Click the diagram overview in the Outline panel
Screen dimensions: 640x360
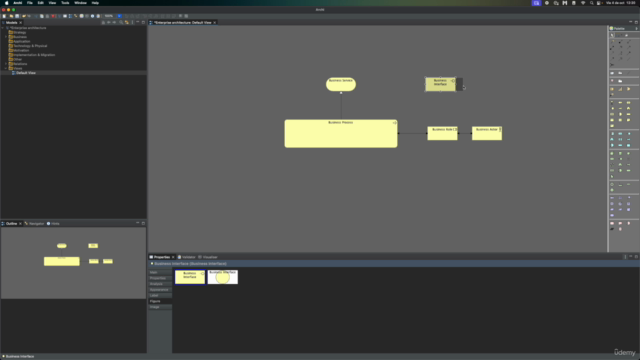click(x=73, y=263)
